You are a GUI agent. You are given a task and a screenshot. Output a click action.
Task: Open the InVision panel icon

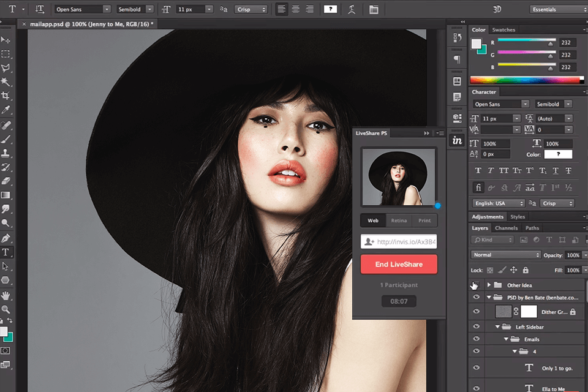click(x=457, y=140)
